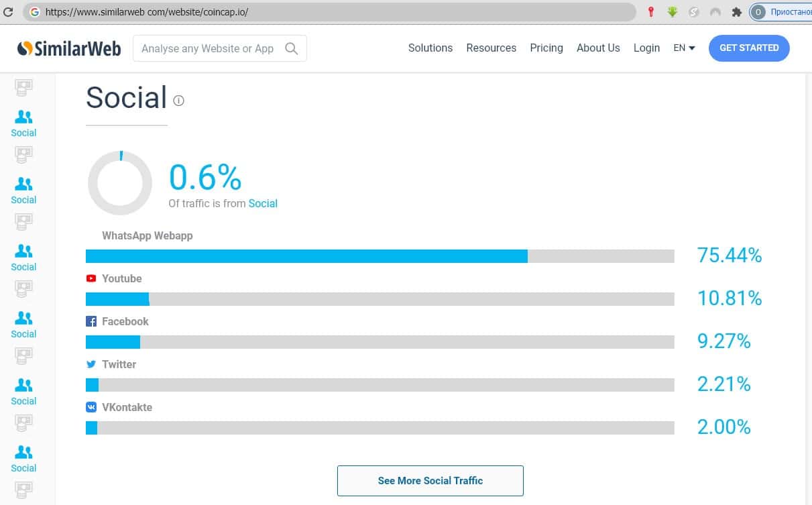Follow the blue 'Social' link under 0.6%
This screenshot has width=812, height=505.
(263, 203)
